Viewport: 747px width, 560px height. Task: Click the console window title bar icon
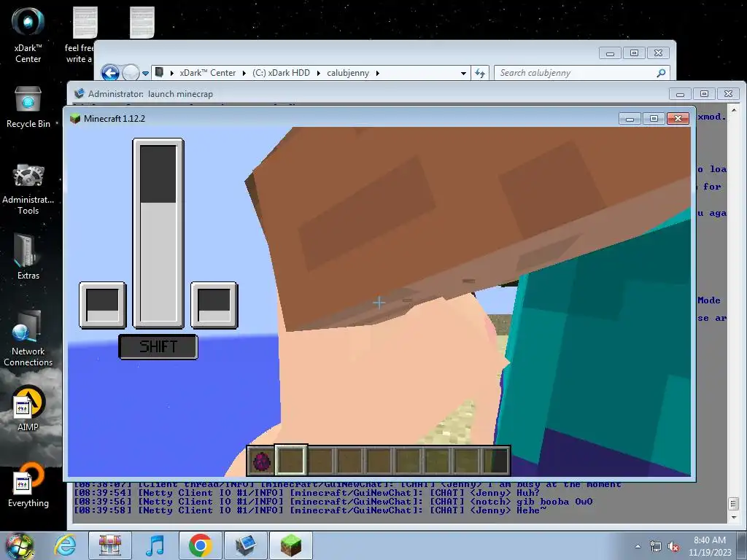coord(79,93)
